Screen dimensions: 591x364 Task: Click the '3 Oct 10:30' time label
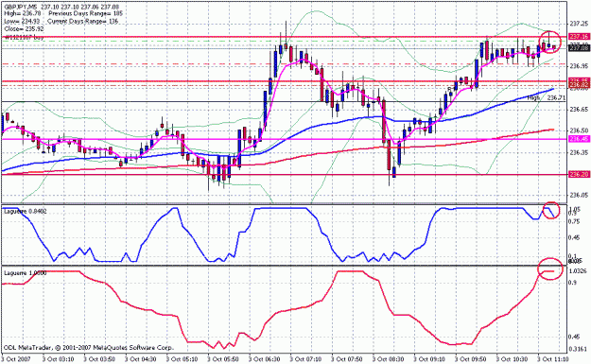512,359
